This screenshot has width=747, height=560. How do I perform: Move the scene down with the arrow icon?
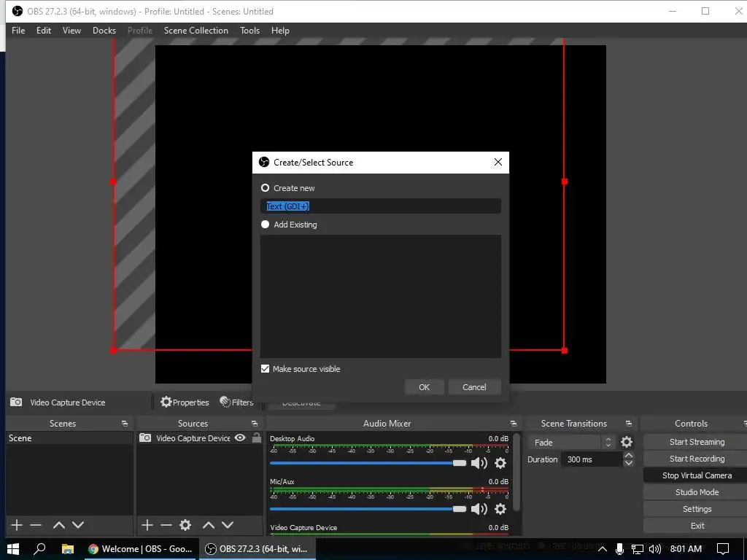78,525
